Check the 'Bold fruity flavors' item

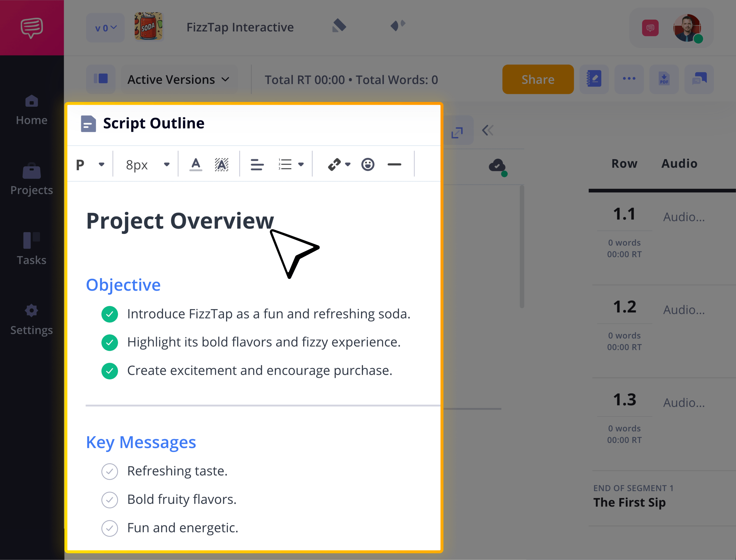click(110, 500)
